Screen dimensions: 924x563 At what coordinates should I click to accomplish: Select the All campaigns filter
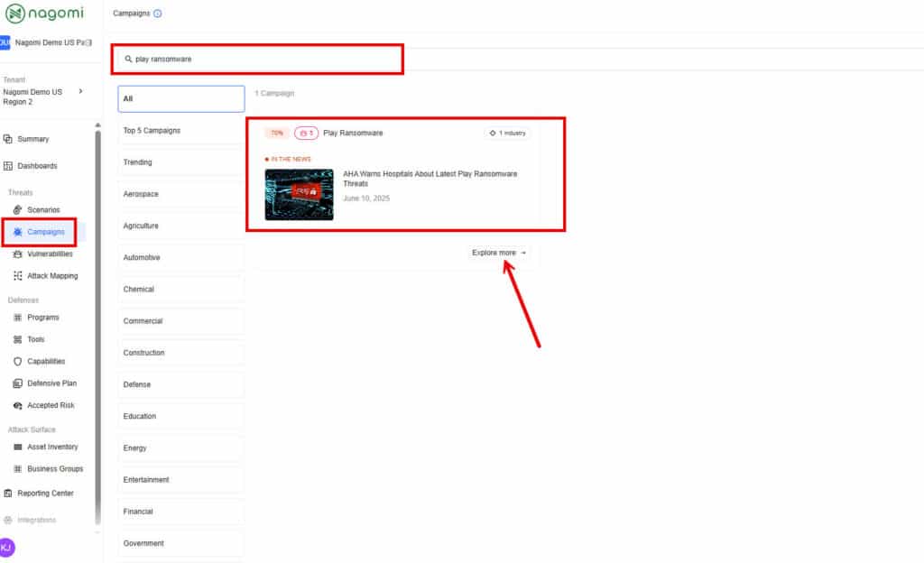(x=180, y=99)
